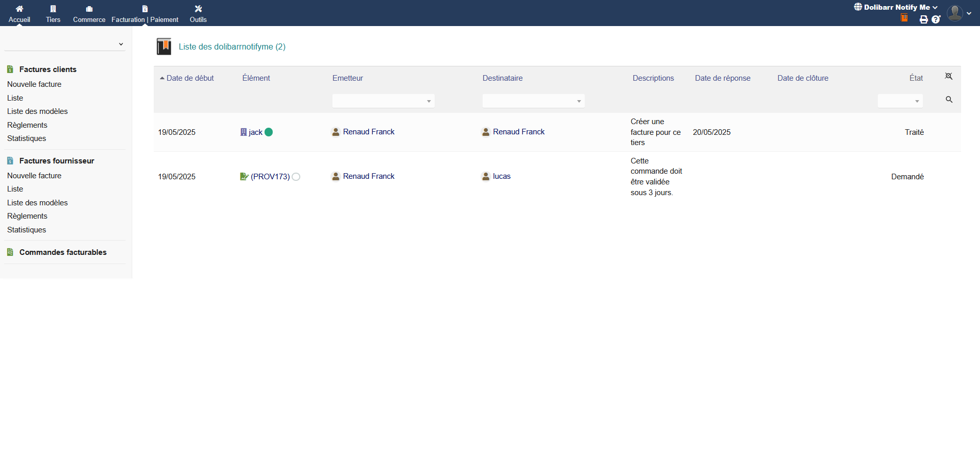Click the green status dot next to jack
The height and width of the screenshot is (449, 980).
click(x=269, y=132)
